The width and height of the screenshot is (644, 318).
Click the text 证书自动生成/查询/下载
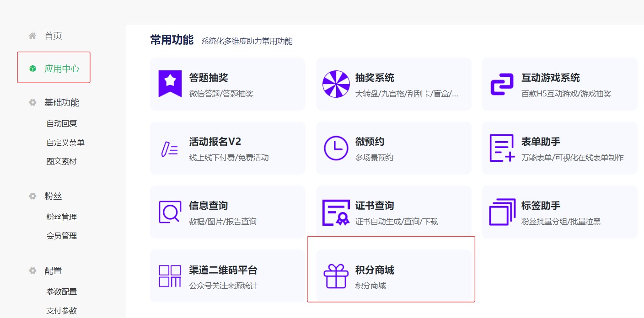pos(397,222)
